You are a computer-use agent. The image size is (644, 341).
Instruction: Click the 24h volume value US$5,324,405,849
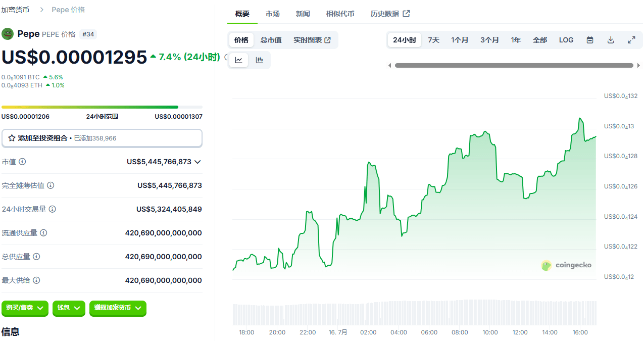[169, 209]
